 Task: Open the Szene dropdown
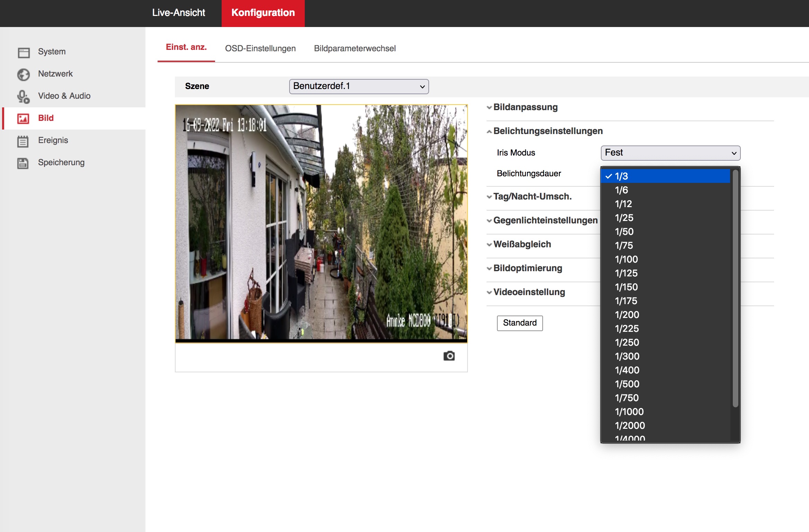point(359,86)
